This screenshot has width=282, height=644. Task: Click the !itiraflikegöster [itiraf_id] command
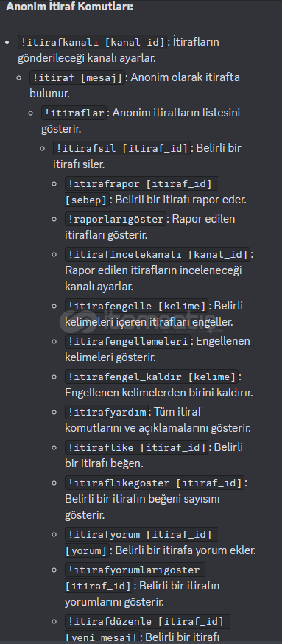(155, 482)
